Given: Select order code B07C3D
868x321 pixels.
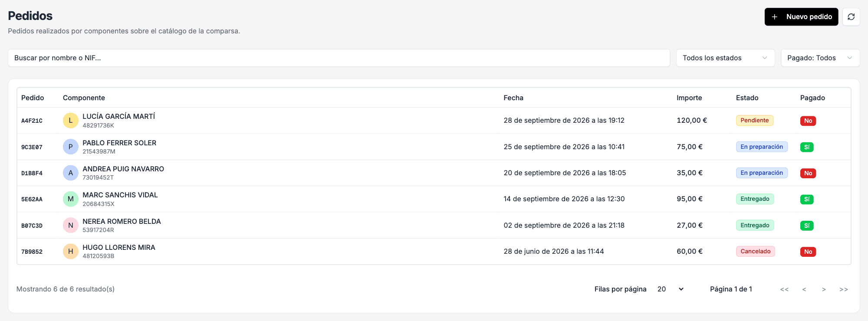Looking at the screenshot, I should [32, 226].
